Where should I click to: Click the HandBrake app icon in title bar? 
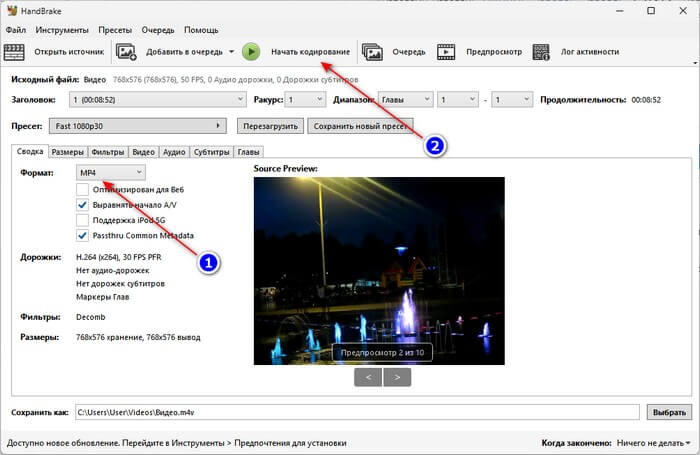coord(12,10)
